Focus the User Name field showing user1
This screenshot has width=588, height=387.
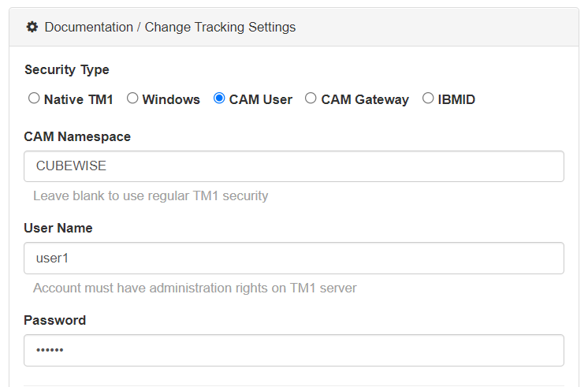click(293, 258)
